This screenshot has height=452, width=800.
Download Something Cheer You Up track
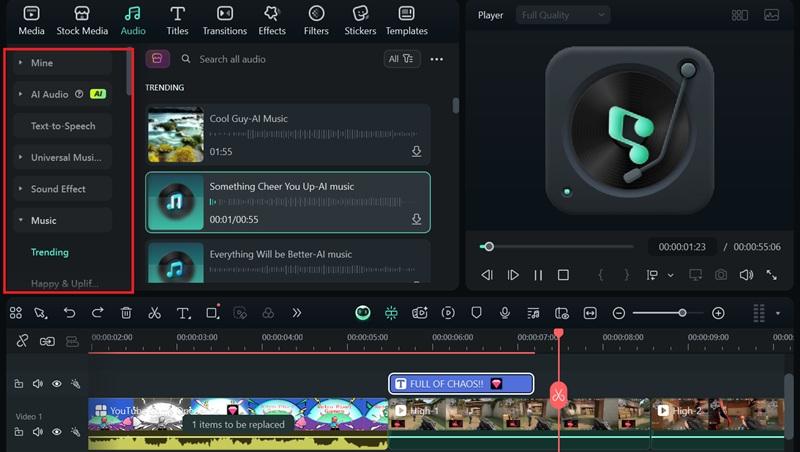pyautogui.click(x=416, y=219)
